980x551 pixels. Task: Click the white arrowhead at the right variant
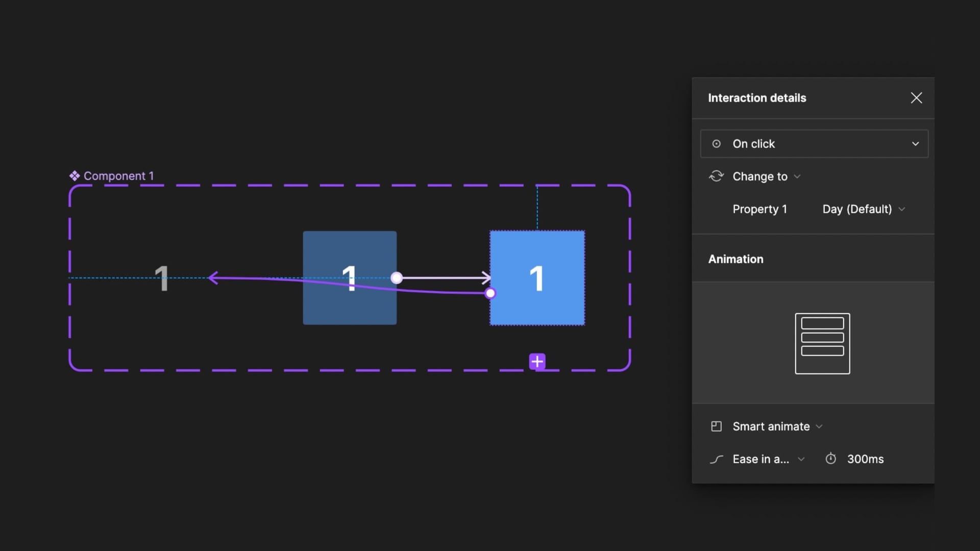click(486, 278)
